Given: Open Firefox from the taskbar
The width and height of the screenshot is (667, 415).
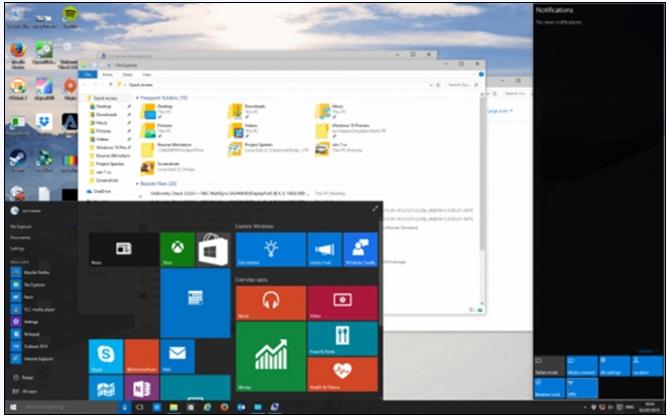Looking at the screenshot, I should [224, 407].
